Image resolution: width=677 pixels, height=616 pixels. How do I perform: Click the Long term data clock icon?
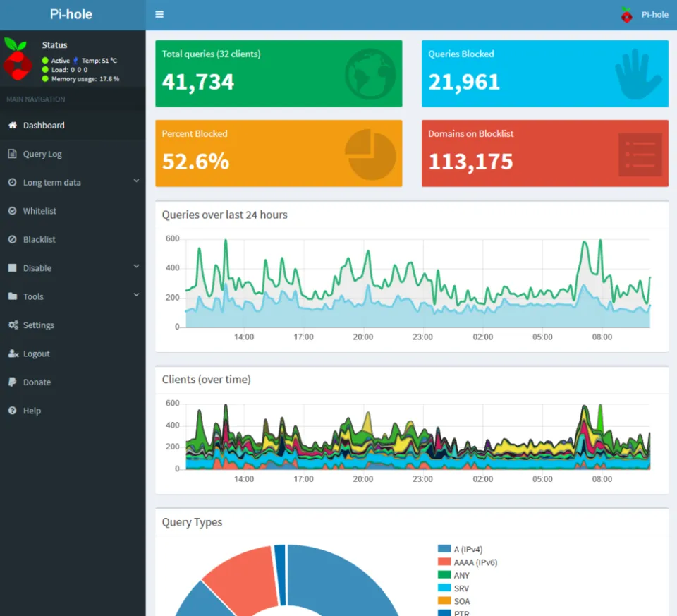pyautogui.click(x=13, y=182)
